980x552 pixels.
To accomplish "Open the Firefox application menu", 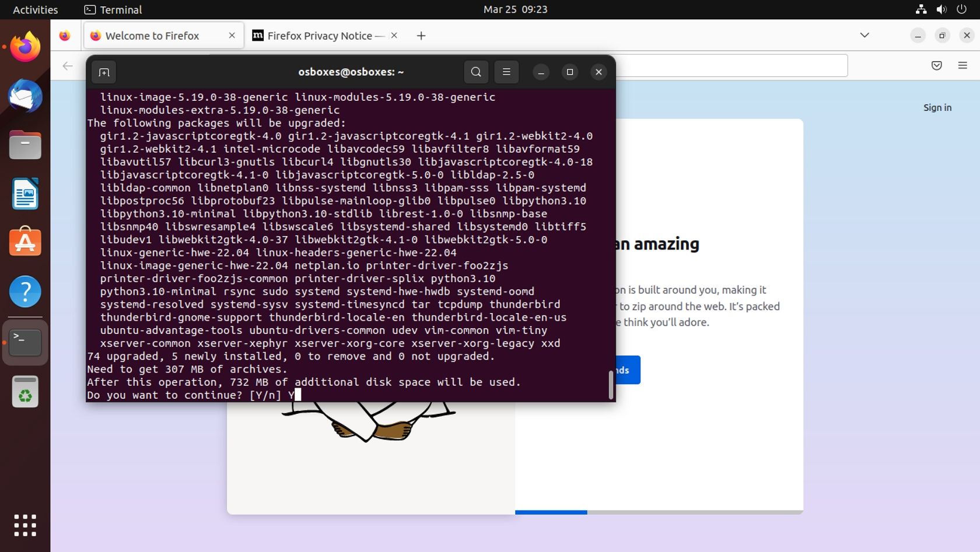I will (x=963, y=66).
